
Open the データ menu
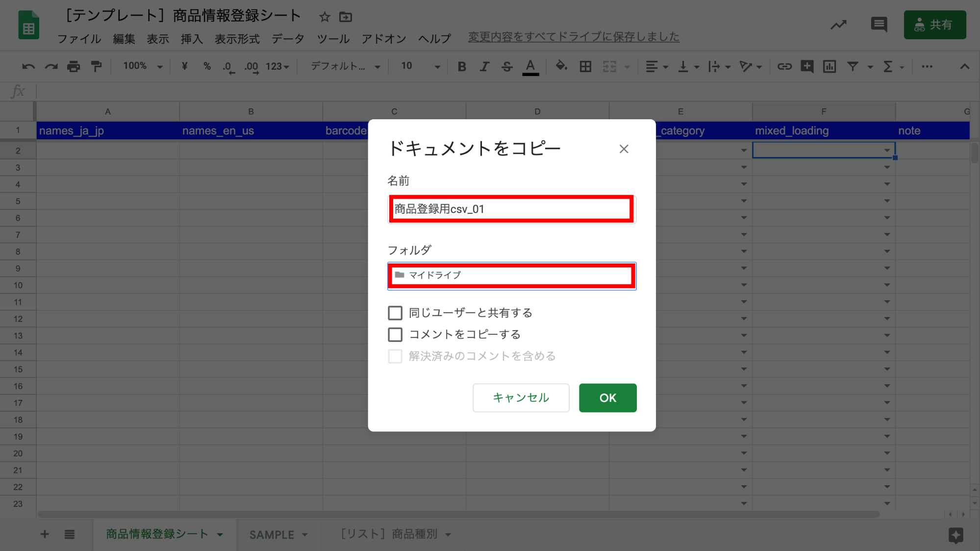pyautogui.click(x=287, y=39)
